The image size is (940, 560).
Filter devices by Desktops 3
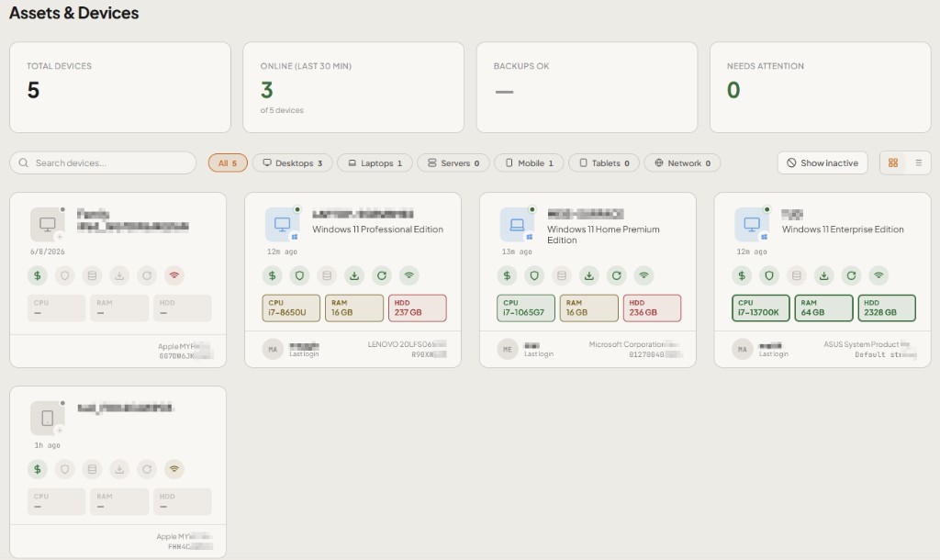(x=293, y=163)
